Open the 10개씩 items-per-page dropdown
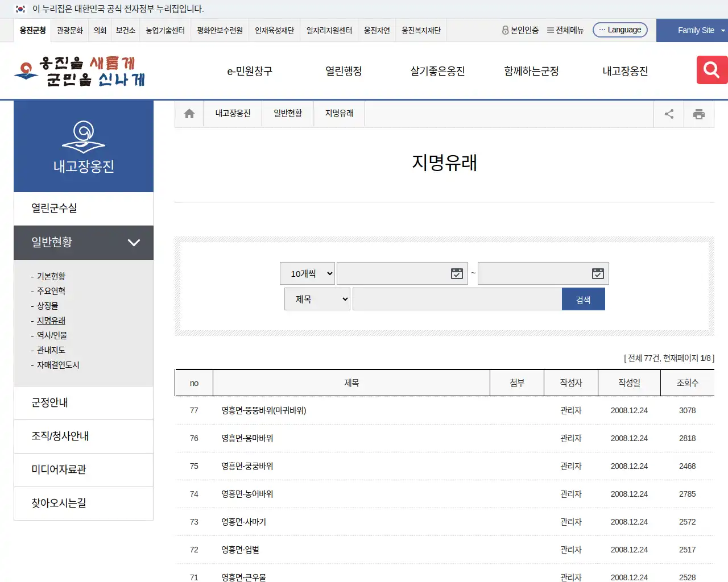 (307, 273)
